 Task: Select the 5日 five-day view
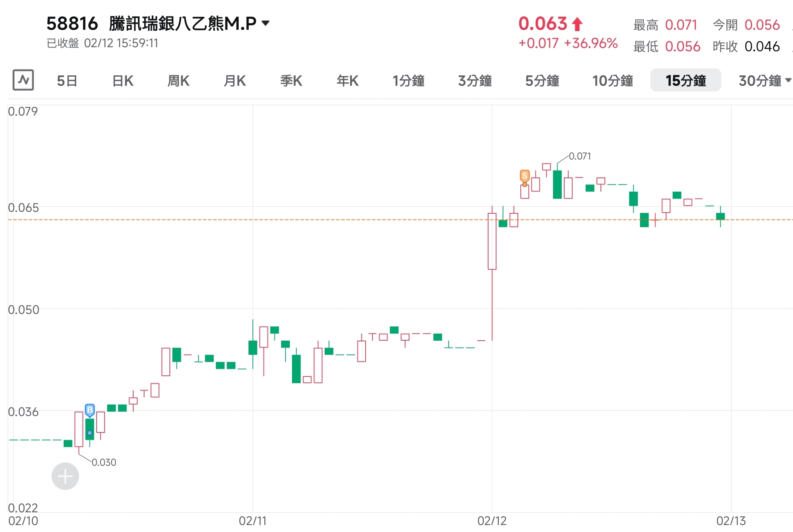click(67, 80)
